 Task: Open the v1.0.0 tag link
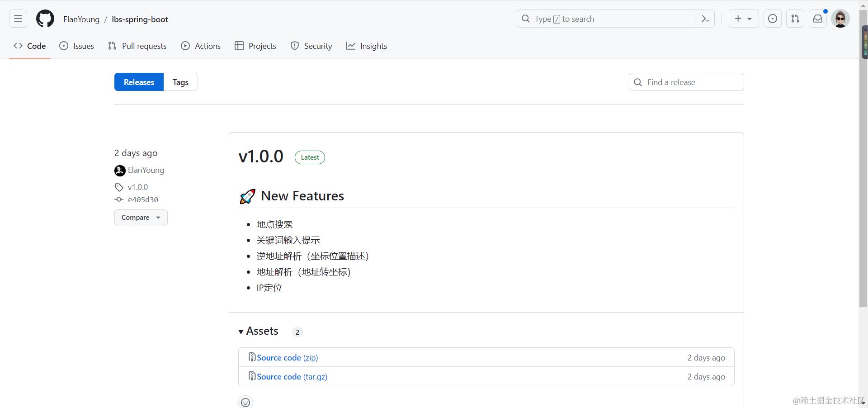(x=137, y=187)
